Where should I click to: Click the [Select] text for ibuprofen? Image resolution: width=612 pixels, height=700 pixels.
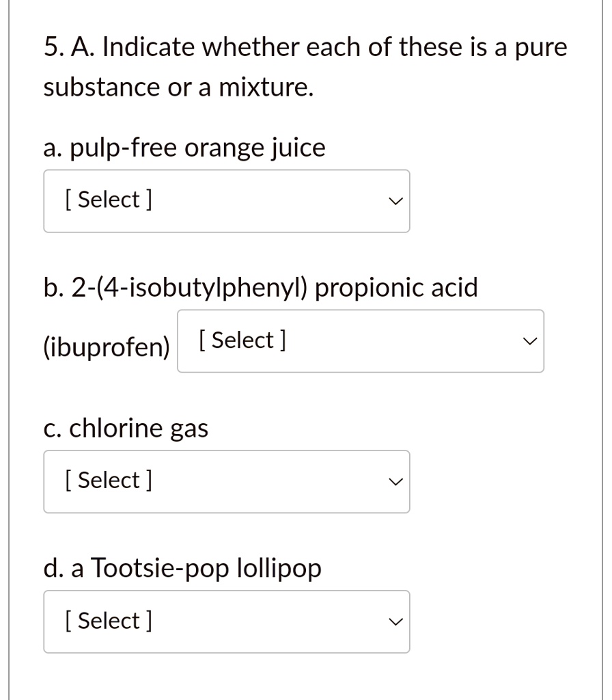(240, 340)
